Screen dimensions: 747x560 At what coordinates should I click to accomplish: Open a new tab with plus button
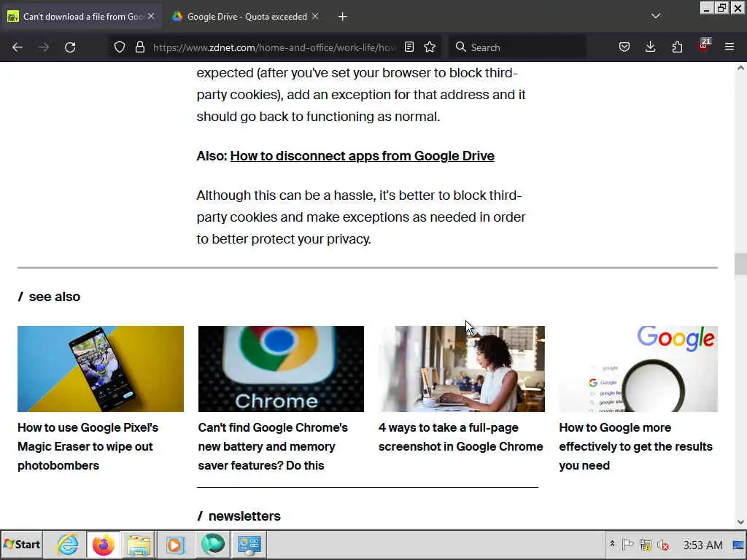coord(343,17)
